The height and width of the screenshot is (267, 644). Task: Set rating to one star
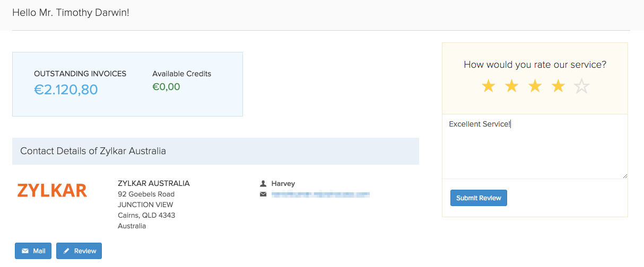(488, 86)
